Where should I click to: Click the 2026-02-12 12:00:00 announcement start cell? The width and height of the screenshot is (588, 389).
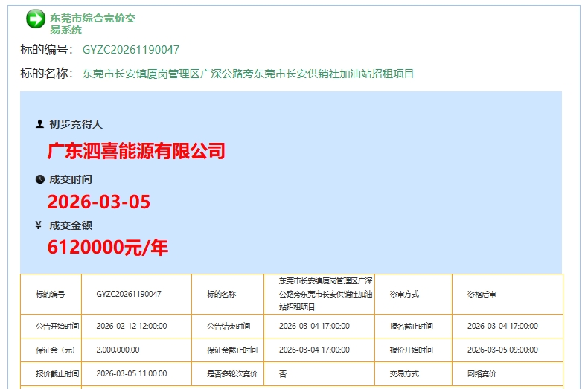[132, 326]
